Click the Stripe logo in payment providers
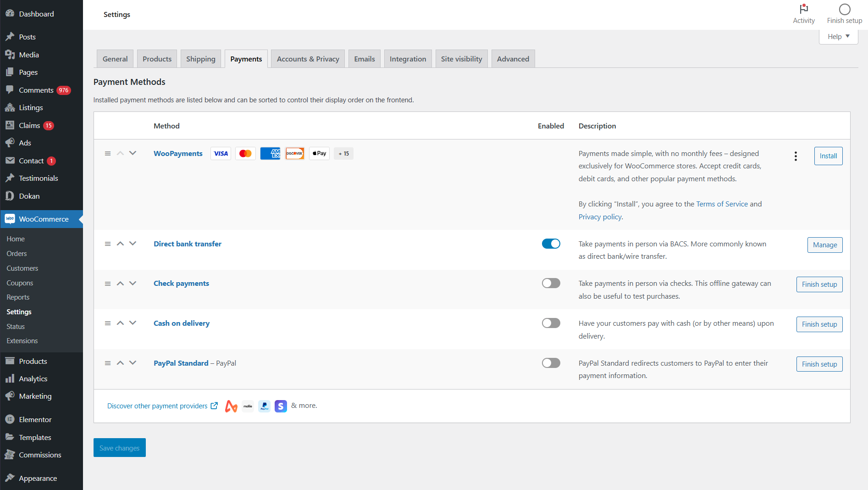 coord(281,406)
